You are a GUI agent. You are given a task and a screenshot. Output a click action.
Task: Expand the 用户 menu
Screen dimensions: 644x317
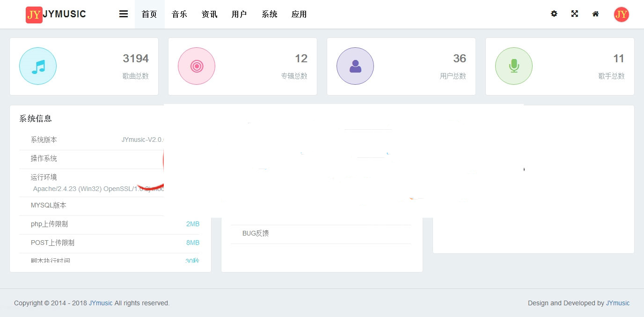click(x=239, y=15)
